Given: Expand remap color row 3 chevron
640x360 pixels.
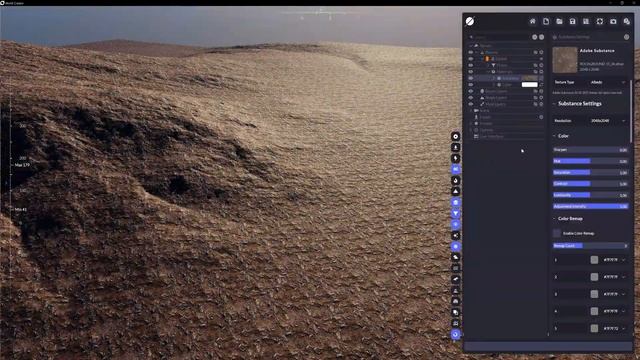Looking at the screenshot, I should [624, 294].
